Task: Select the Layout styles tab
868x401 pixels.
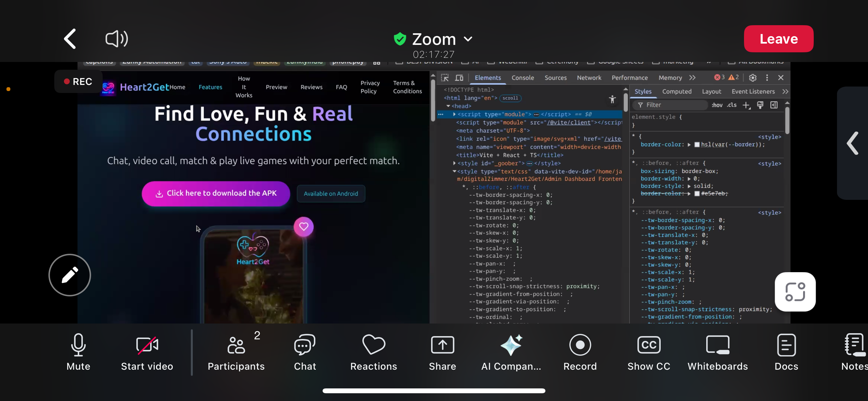Action: (711, 92)
